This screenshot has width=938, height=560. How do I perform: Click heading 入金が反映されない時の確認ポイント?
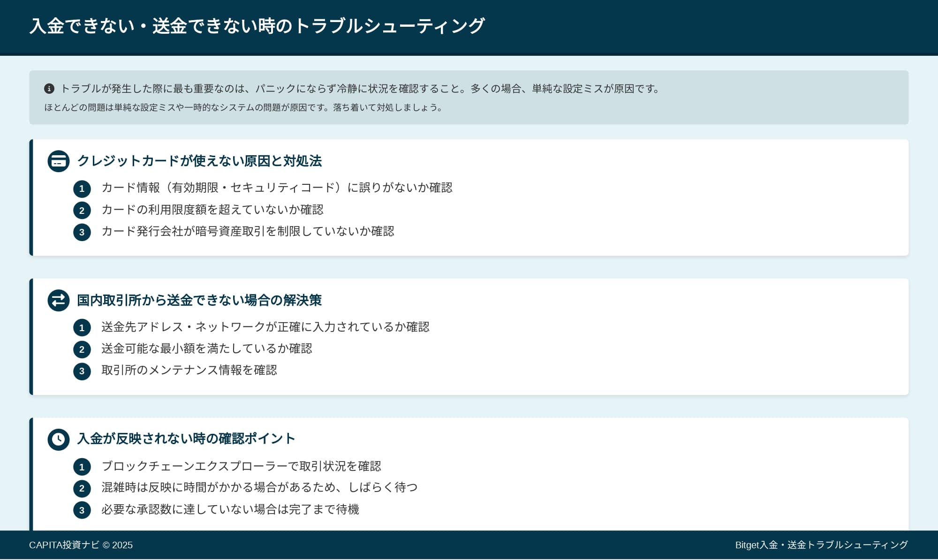(x=186, y=439)
